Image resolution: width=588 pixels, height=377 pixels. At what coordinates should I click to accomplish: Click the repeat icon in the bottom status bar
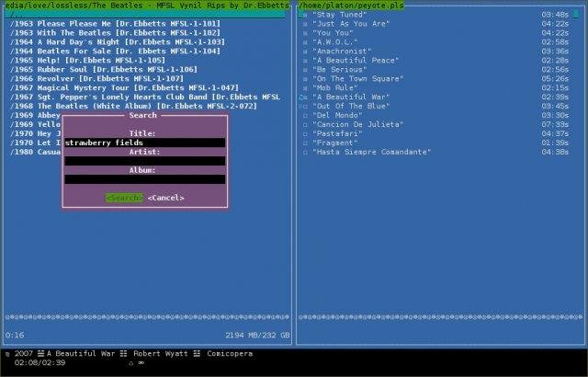coord(130,363)
